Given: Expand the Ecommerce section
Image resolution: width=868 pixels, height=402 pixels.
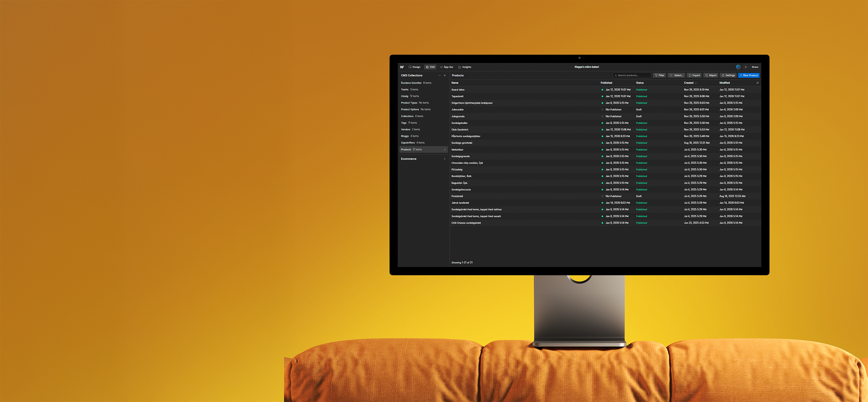Looking at the screenshot, I should 444,159.
